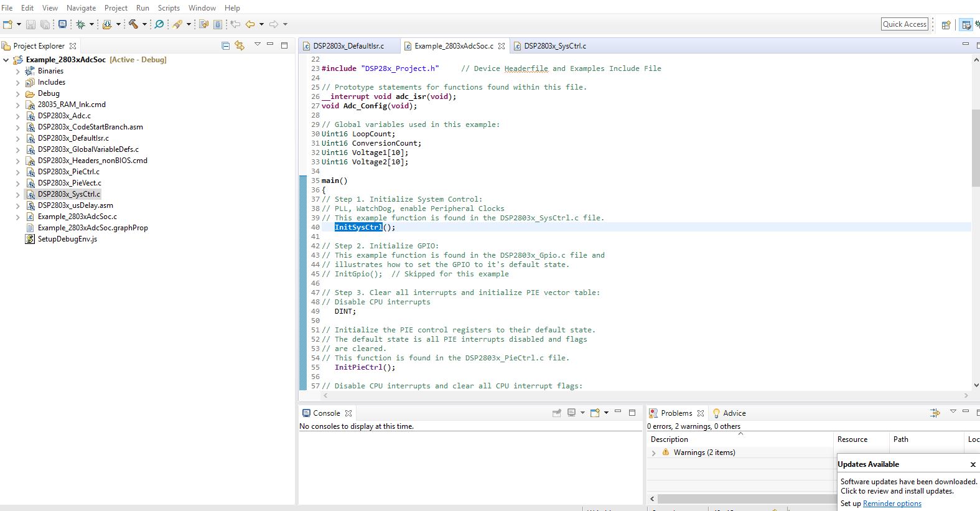Close the Updates Available notification
Image resolution: width=980 pixels, height=511 pixels.
pos(973,464)
